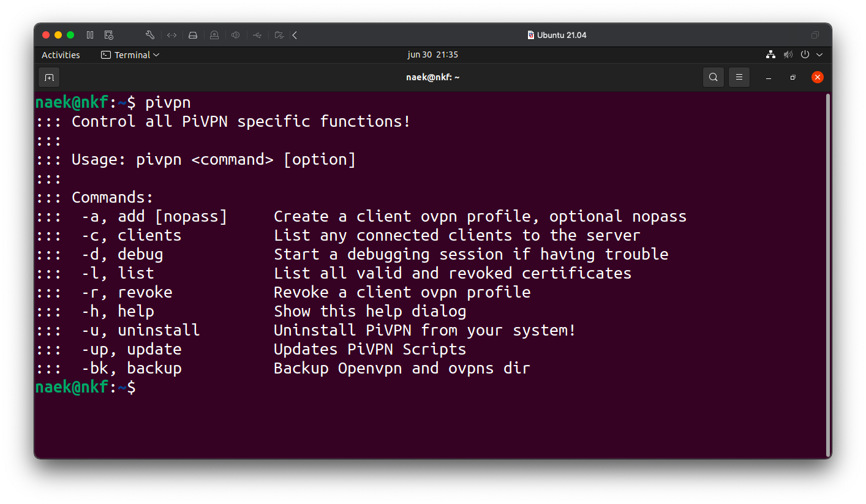Click the 'Commands:' heading line
This screenshot has height=504, width=866.
pos(113,198)
